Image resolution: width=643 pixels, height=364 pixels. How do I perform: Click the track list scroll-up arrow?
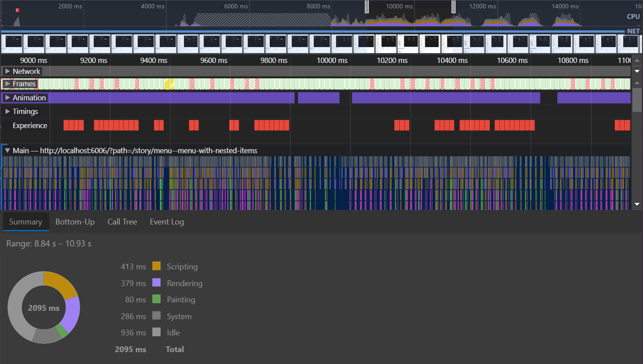point(637,83)
